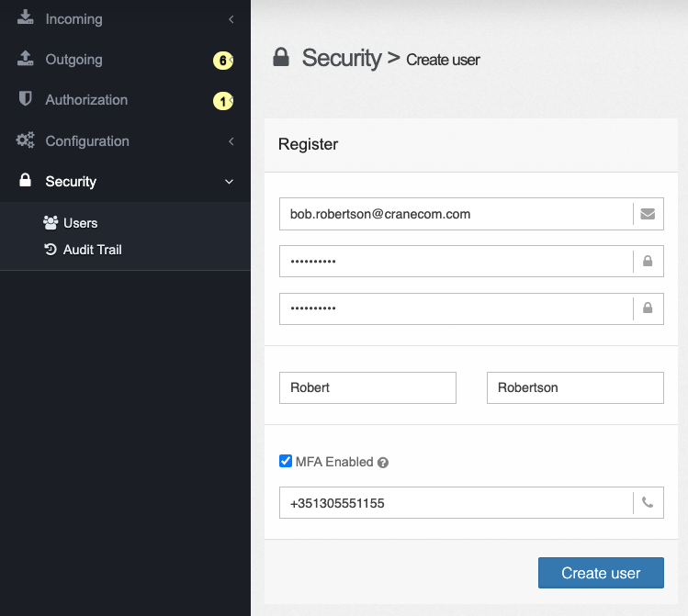Click the MFA Enabled label text
The width and height of the screenshot is (688, 616).
point(334,462)
